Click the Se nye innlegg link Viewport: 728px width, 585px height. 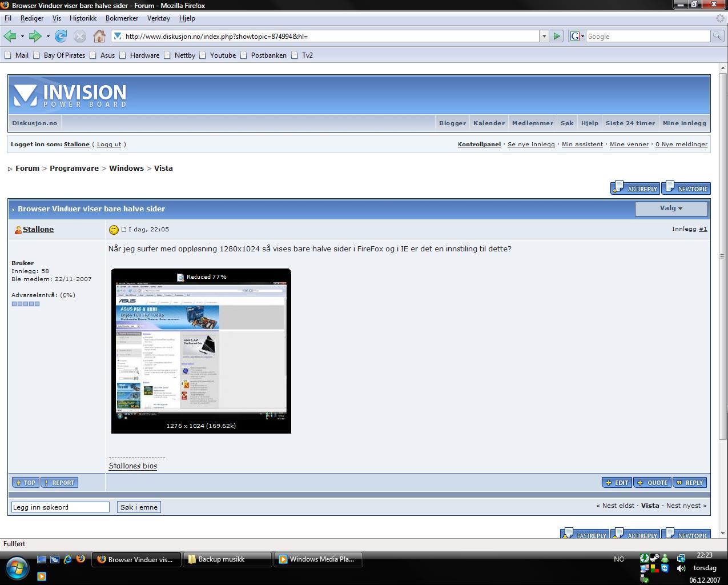(x=531, y=145)
